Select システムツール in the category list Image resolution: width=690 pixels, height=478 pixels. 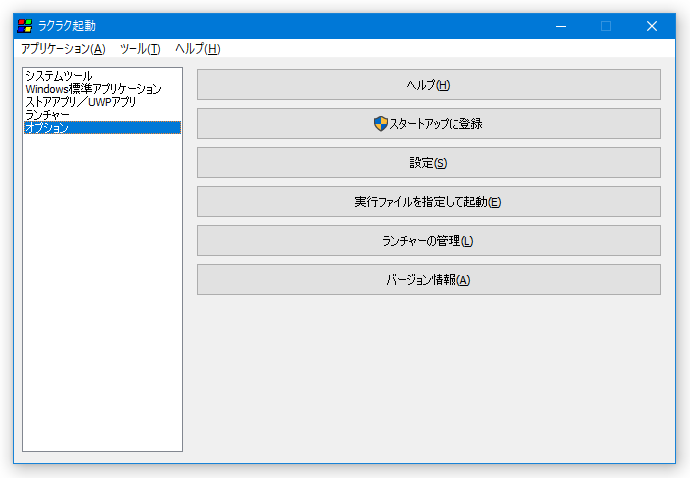pos(102,76)
